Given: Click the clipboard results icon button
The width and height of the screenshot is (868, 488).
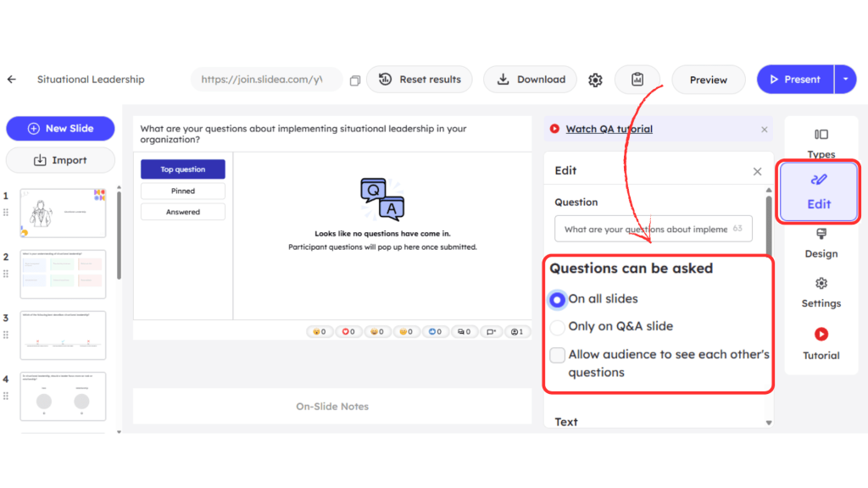Looking at the screenshot, I should pyautogui.click(x=637, y=80).
